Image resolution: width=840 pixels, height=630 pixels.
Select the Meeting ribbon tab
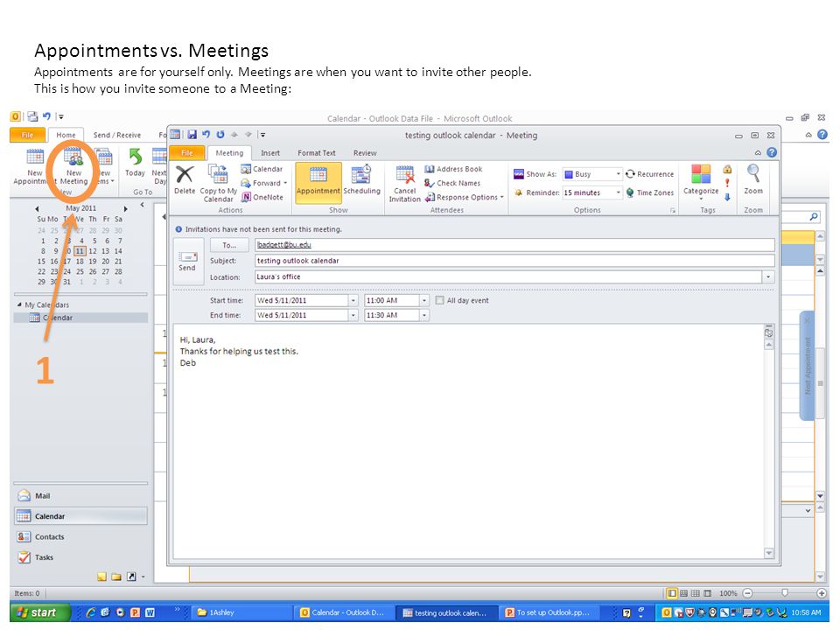[229, 153]
